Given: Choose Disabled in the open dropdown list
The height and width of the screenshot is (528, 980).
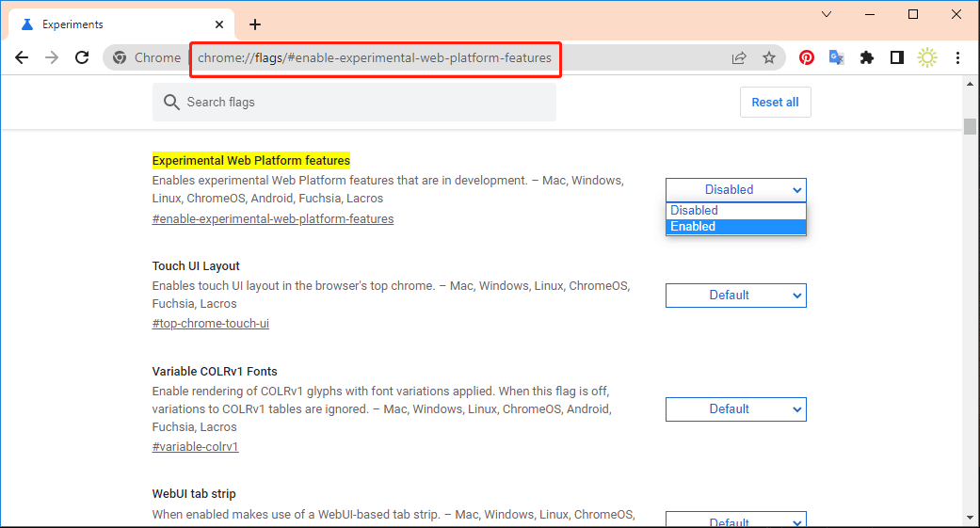Looking at the screenshot, I should (735, 211).
